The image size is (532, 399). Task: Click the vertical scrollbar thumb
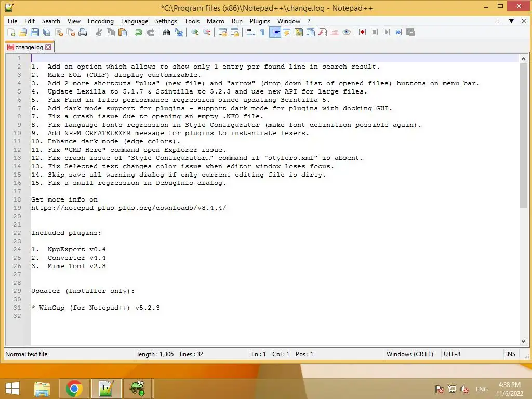point(523,135)
